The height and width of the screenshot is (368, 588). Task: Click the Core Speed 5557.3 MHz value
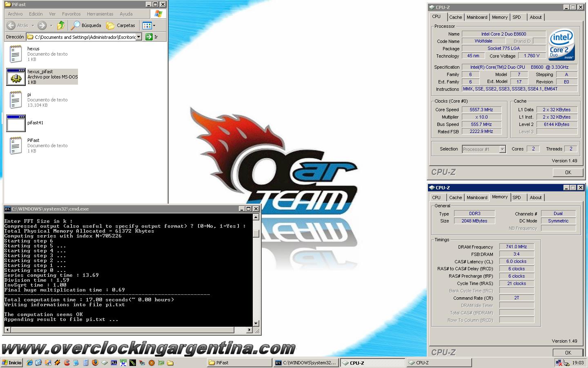481,110
